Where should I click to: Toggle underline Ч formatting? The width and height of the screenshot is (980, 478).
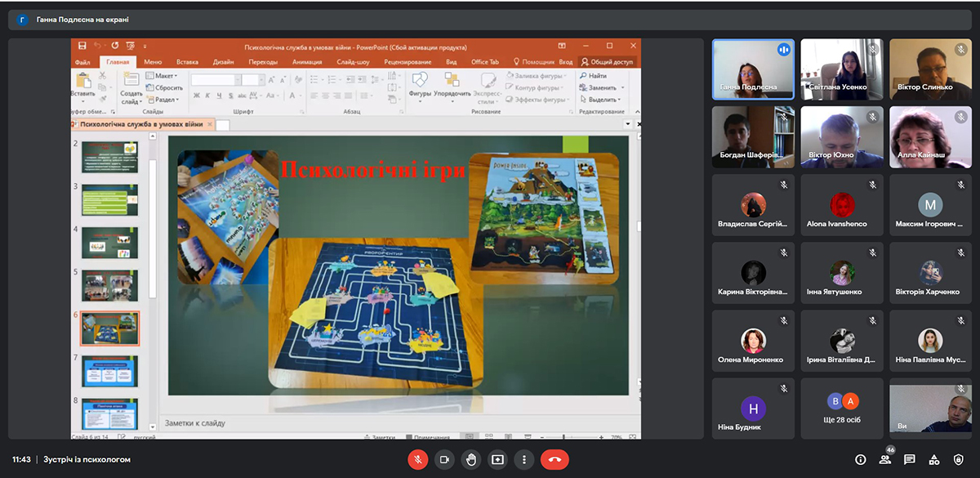220,96
